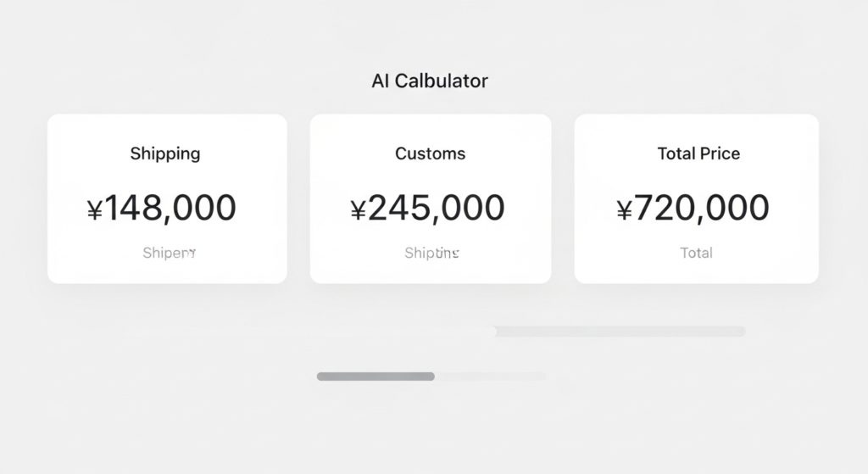868x474 pixels.
Task: Click the dark filled part of the short bar
Action: point(376,376)
